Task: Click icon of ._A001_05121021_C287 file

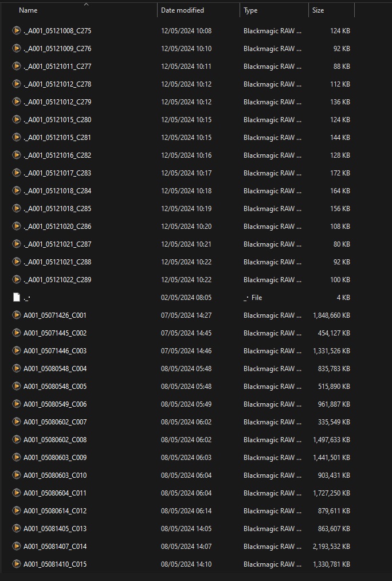Action: [16, 244]
